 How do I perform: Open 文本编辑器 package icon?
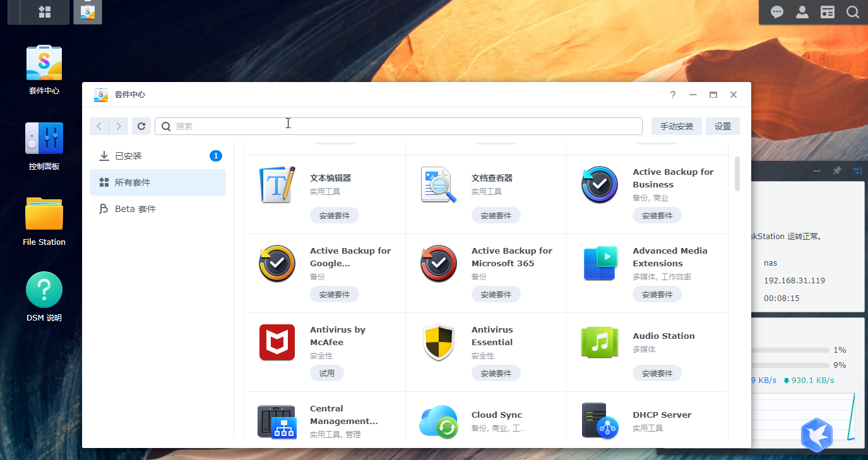(x=277, y=185)
